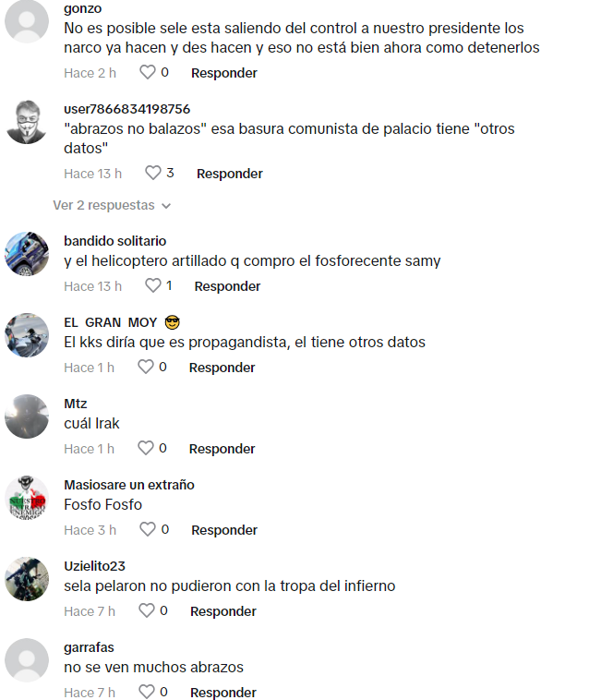Click Uzielito23's profile picture
This screenshot has width=589, height=700.
pyautogui.click(x=27, y=579)
